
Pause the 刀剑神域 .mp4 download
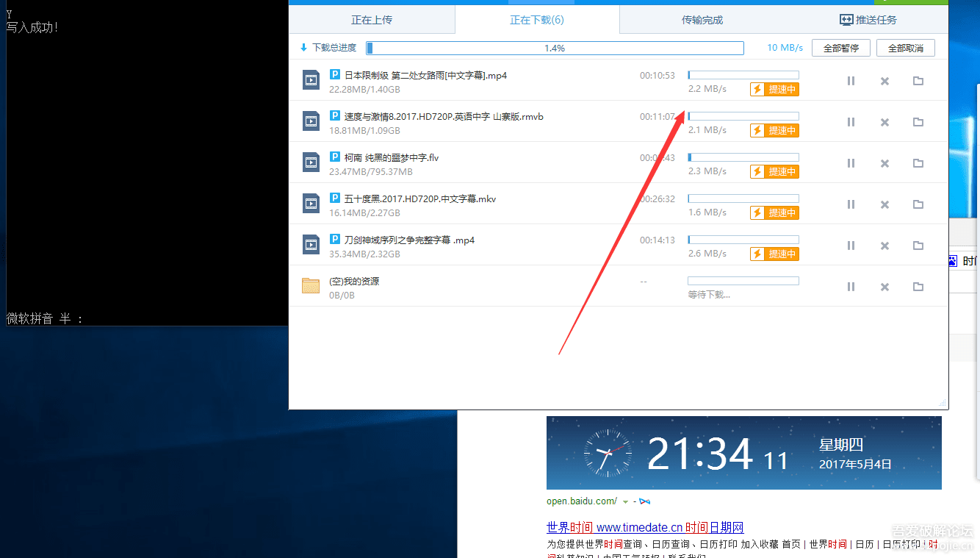(x=851, y=246)
